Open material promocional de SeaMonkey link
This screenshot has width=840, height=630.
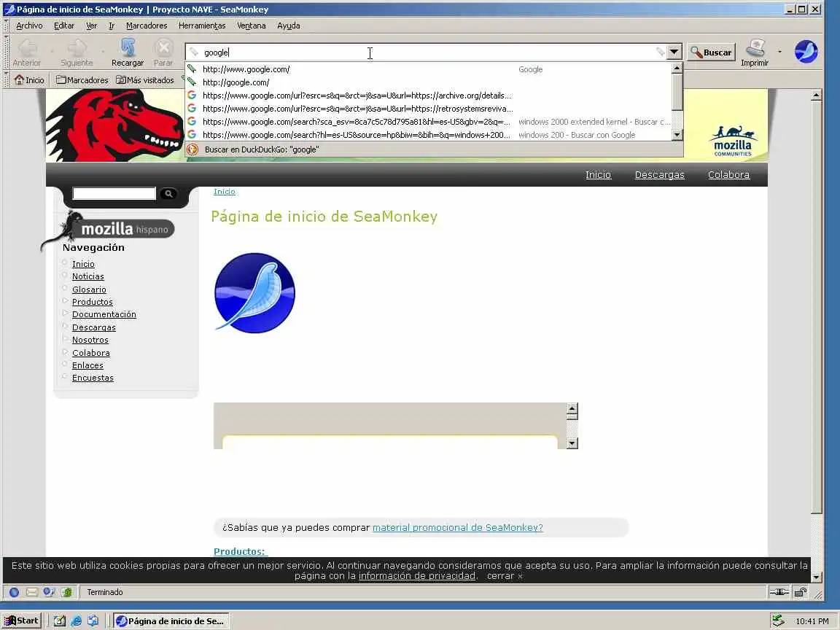click(x=457, y=527)
